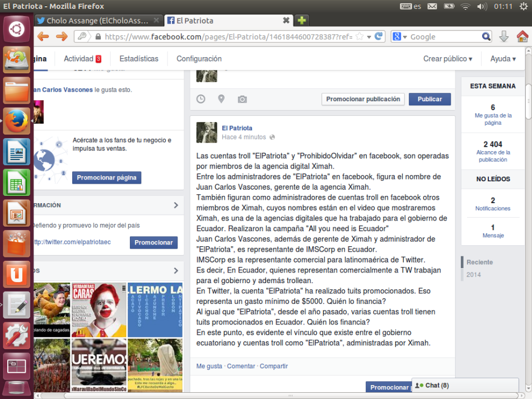
Task: Click the globe audience icon on the post
Action: pos(272,137)
